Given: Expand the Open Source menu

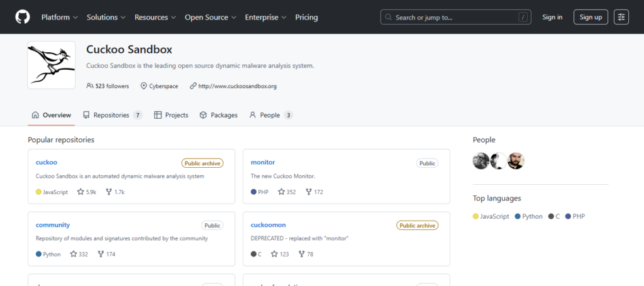Looking at the screenshot, I should (210, 17).
